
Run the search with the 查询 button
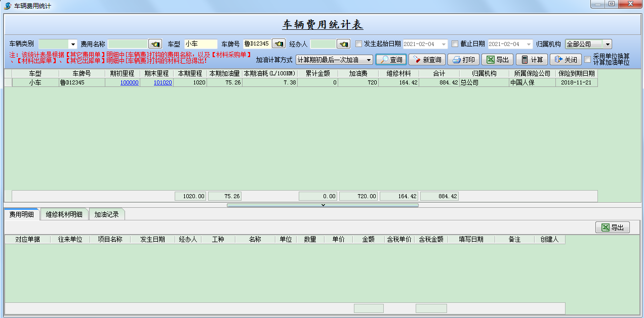[x=391, y=60]
